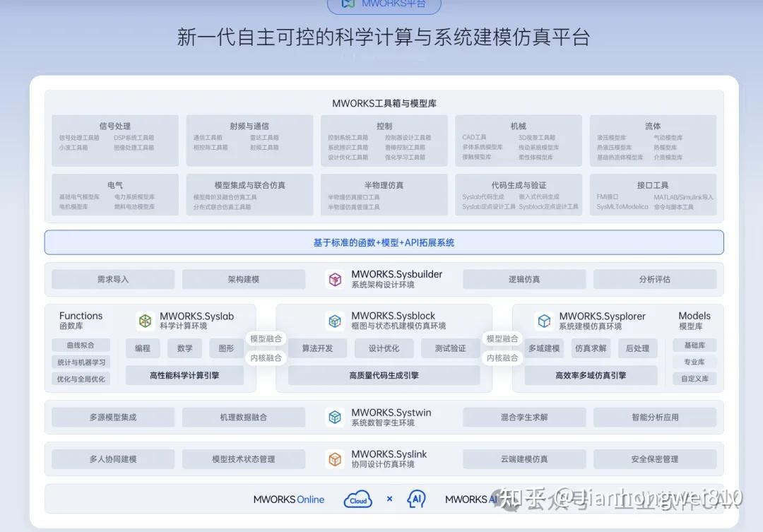The width and height of the screenshot is (763, 532).
Task: Click the 安全保密管理 box
Action: pos(654,459)
